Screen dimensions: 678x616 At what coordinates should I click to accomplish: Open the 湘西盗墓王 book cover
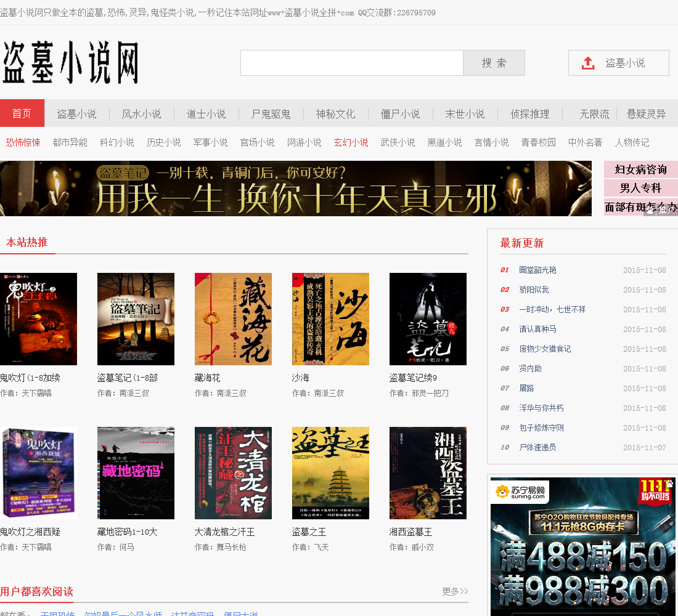(x=428, y=473)
